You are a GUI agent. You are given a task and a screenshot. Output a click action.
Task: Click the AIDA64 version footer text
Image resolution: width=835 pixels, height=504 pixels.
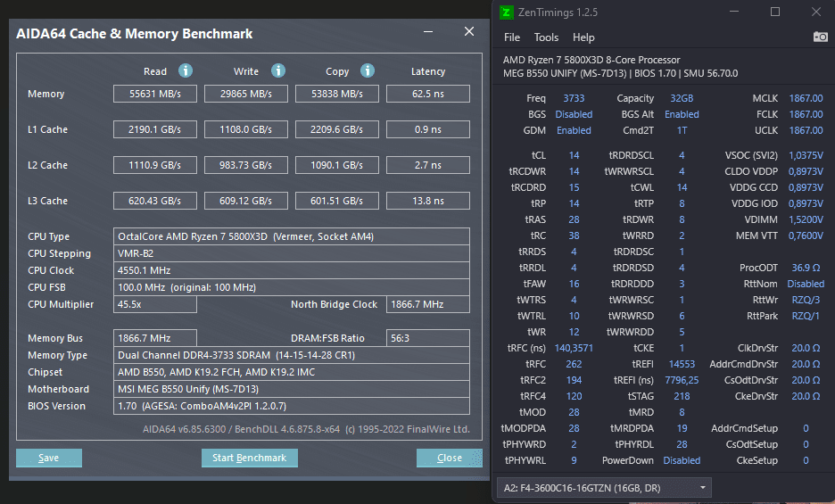tap(306, 429)
